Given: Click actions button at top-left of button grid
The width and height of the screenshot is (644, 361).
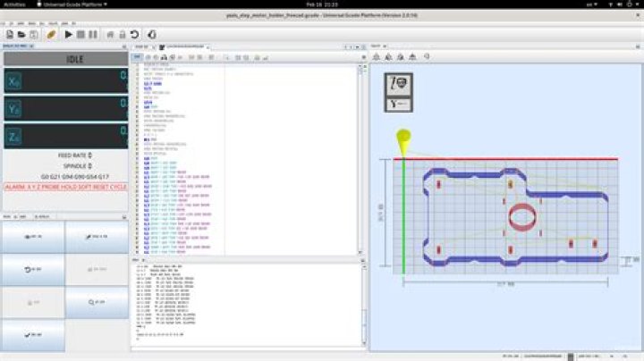Looking at the screenshot, I should point(33,237).
